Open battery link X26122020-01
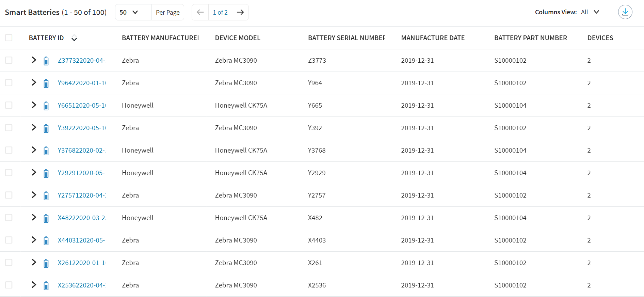 (81, 263)
